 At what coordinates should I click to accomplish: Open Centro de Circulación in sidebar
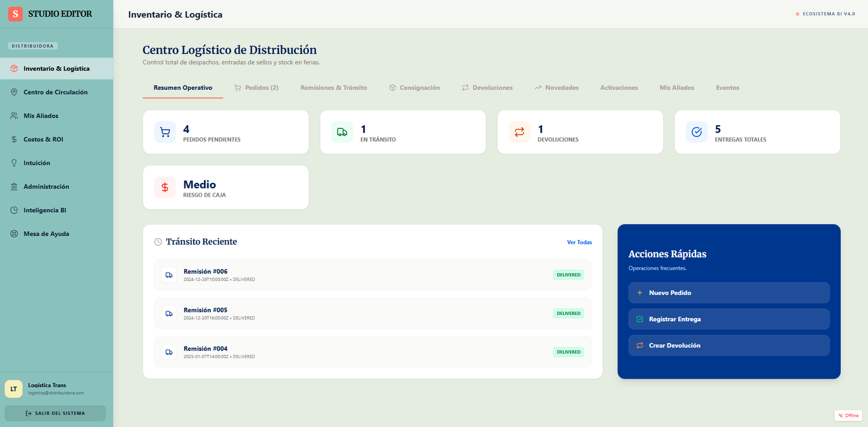[55, 92]
